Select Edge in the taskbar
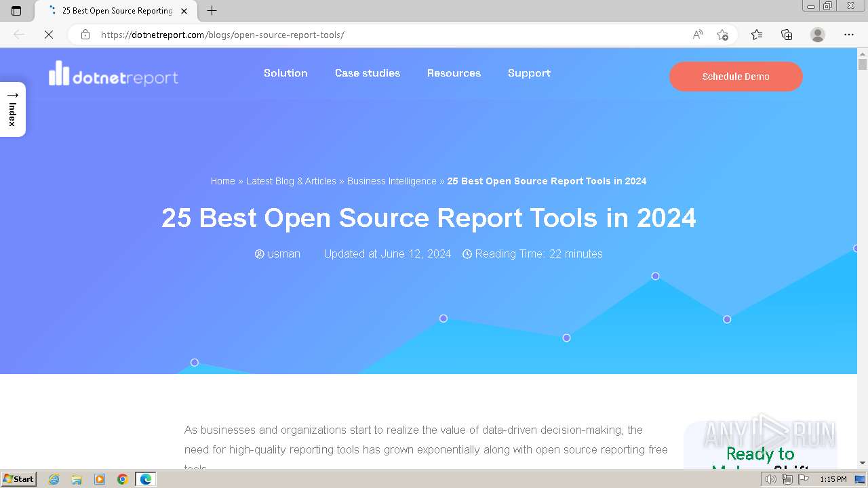This screenshot has width=868, height=488. coord(146,479)
